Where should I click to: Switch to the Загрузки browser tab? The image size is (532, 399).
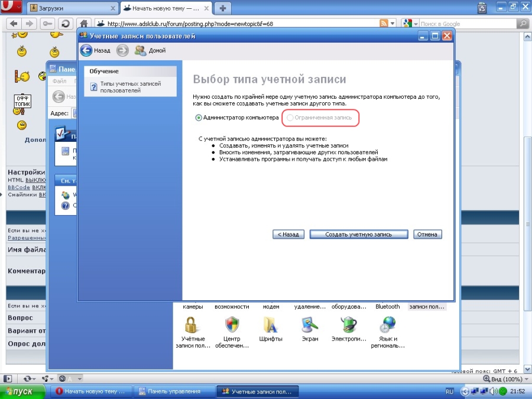point(71,8)
